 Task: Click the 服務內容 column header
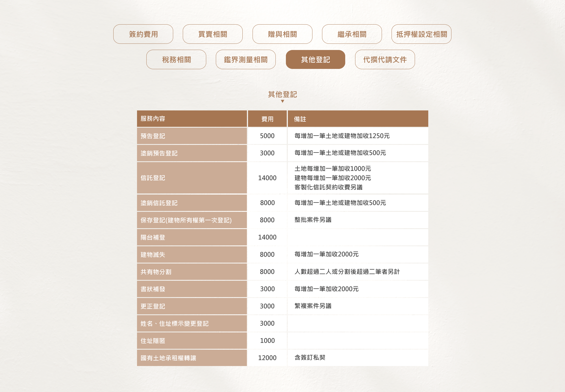[x=153, y=119]
